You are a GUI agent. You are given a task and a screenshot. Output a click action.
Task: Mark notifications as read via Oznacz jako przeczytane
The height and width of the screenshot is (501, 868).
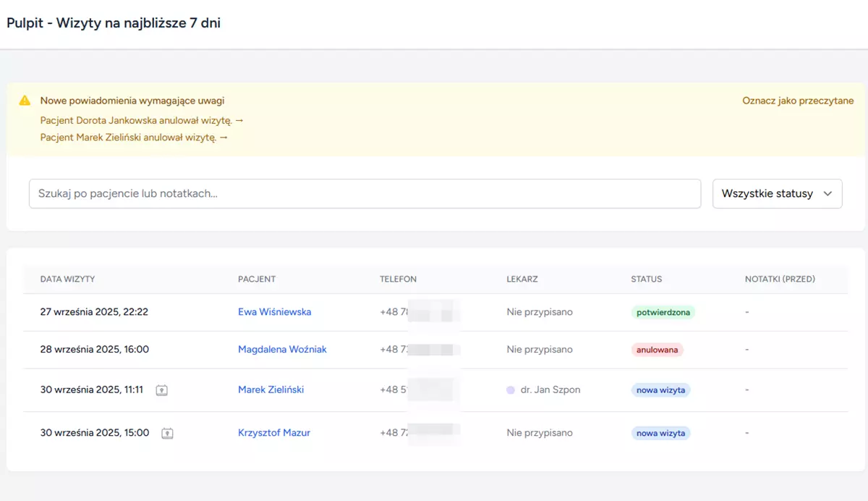coord(797,101)
